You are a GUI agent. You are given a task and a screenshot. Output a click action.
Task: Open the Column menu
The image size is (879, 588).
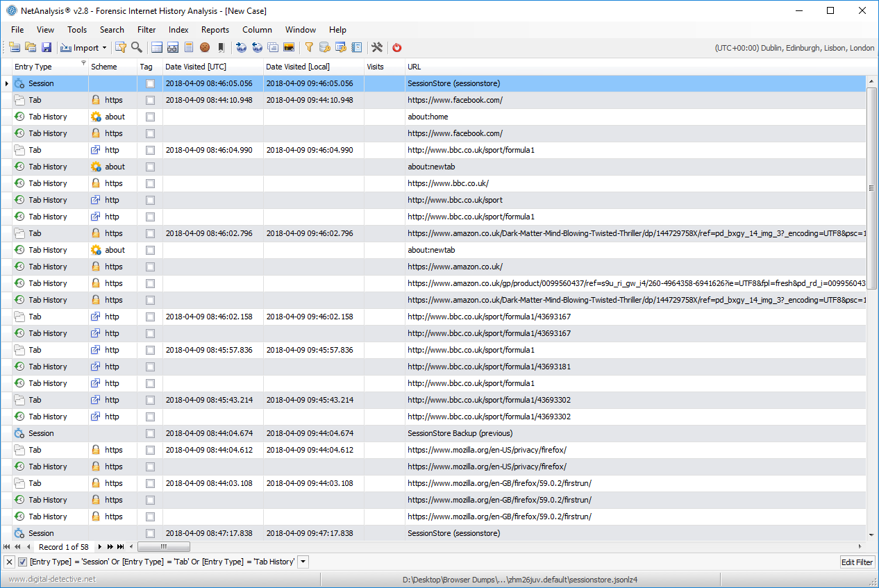(x=257, y=30)
